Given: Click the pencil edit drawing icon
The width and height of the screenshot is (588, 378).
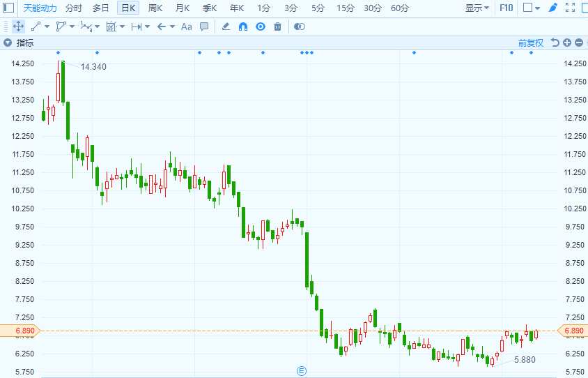Looking at the screenshot, I should [226, 27].
